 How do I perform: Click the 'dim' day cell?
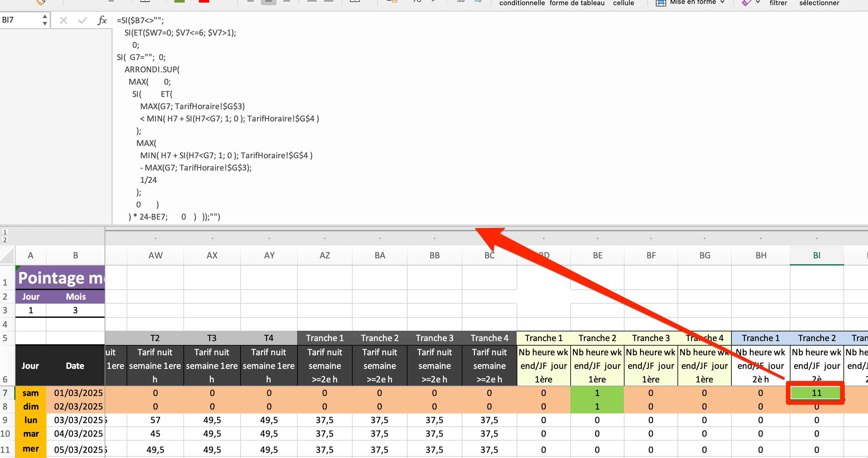[31, 406]
